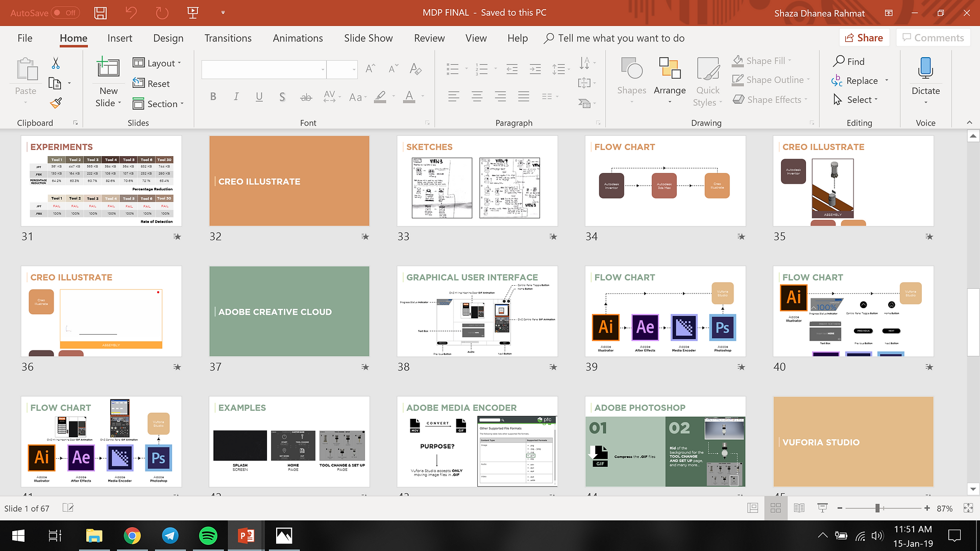980x551 pixels.
Task: Click the zoom slider handle
Action: click(877, 508)
